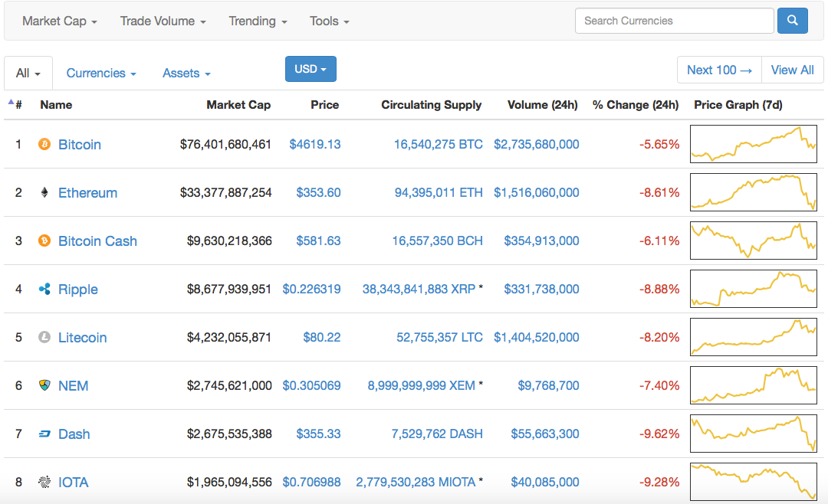
Task: Open the USD currency selector
Action: (x=310, y=69)
